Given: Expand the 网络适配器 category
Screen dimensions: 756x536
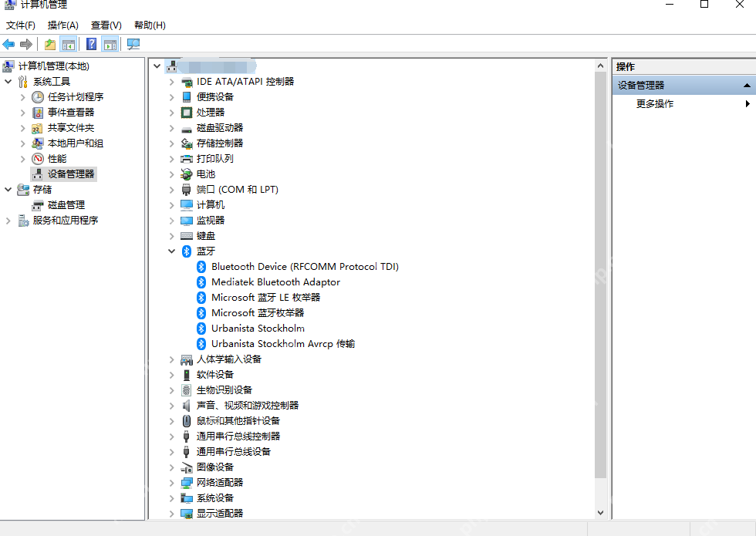Looking at the screenshot, I should [171, 483].
